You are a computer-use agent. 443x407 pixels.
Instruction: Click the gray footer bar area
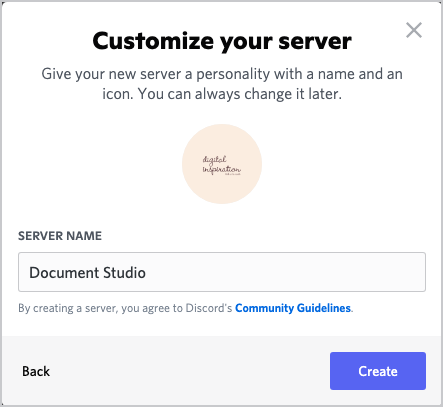click(187, 371)
